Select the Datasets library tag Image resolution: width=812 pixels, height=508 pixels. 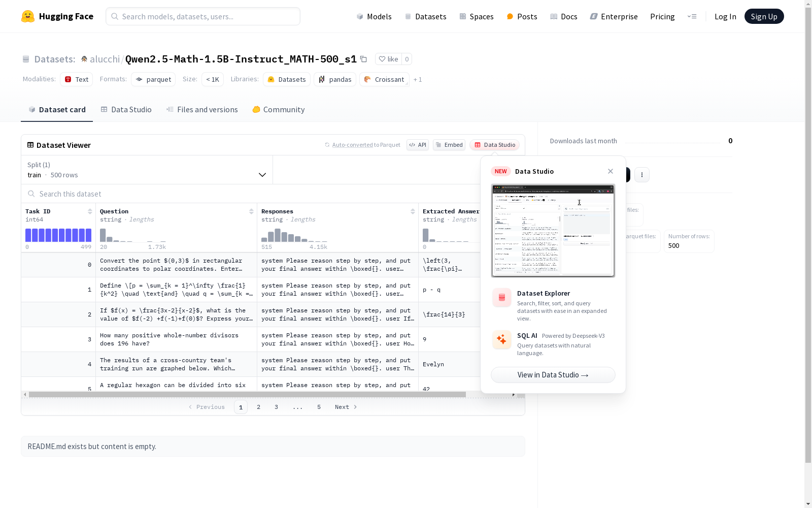pos(287,79)
